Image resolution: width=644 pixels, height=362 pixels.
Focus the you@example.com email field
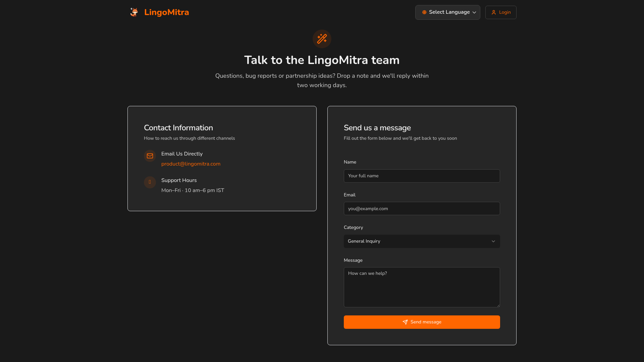[x=422, y=208]
